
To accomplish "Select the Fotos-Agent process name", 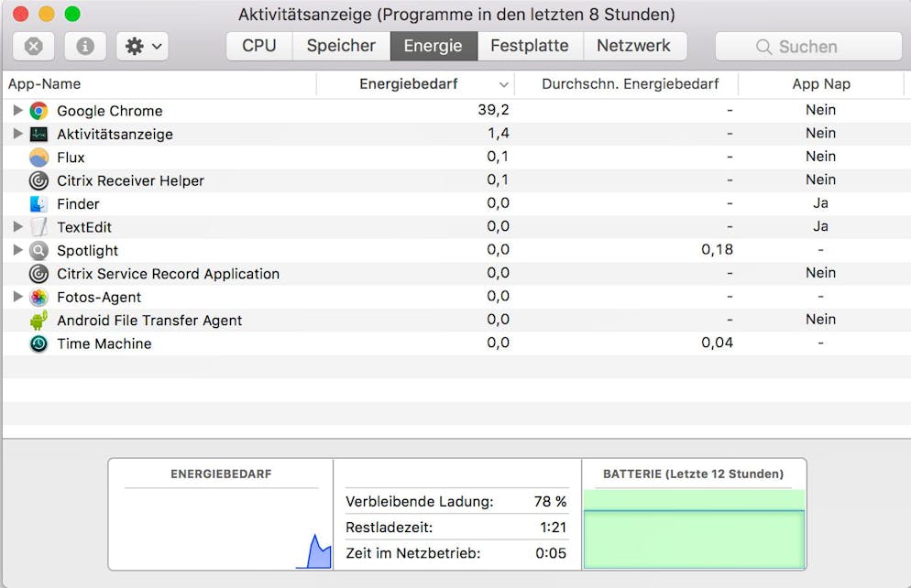I will click(x=99, y=297).
